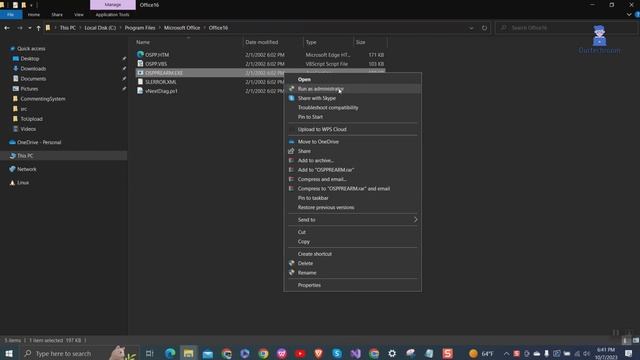Click Microsoft Office in the address path

182,28
